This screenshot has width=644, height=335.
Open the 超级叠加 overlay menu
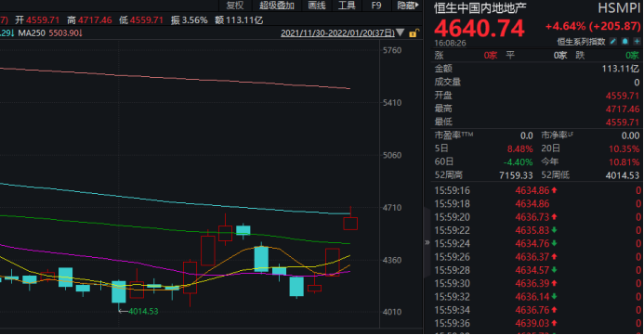pos(276,6)
